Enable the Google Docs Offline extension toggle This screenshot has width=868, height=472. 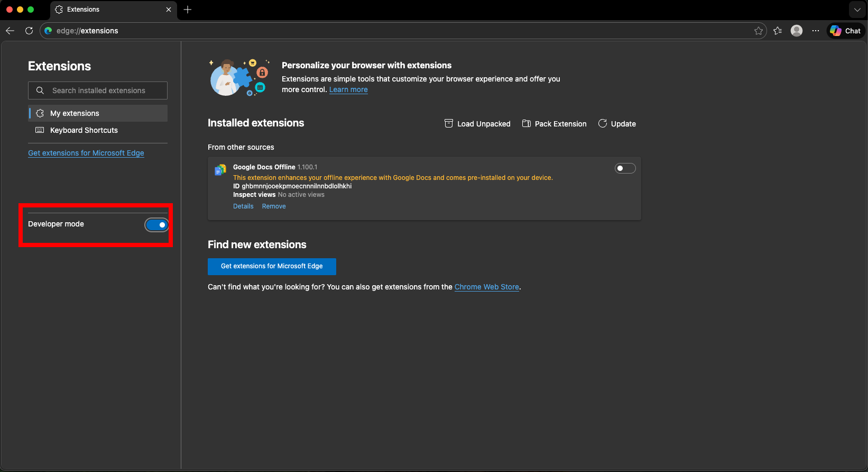pos(625,168)
